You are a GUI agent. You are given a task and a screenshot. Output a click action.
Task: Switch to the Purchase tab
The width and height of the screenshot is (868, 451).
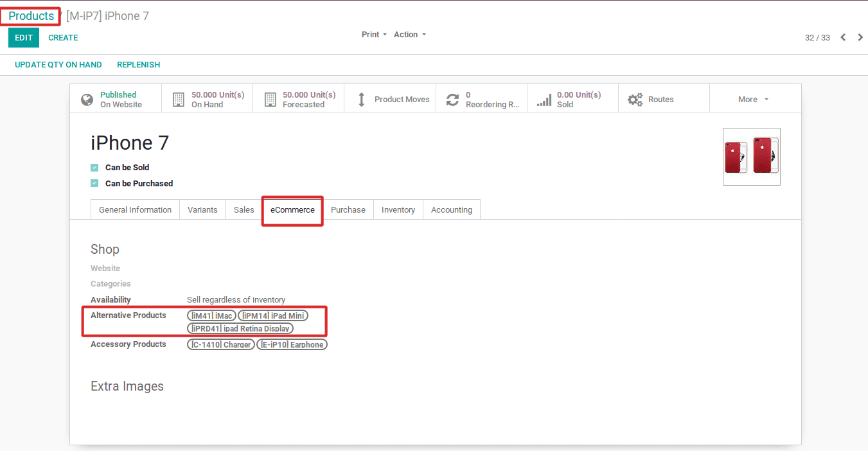click(x=348, y=210)
